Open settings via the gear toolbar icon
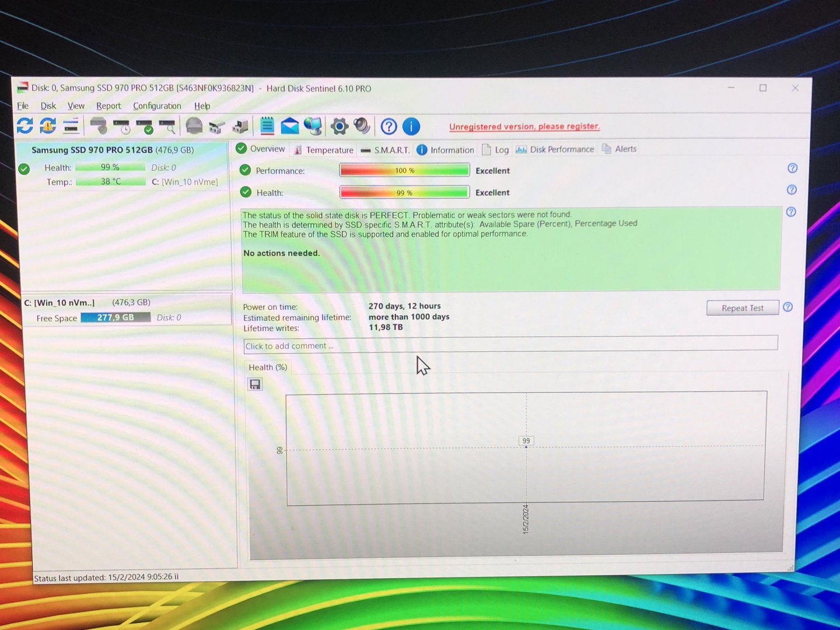Screen dimensions: 840x630 point(339,126)
